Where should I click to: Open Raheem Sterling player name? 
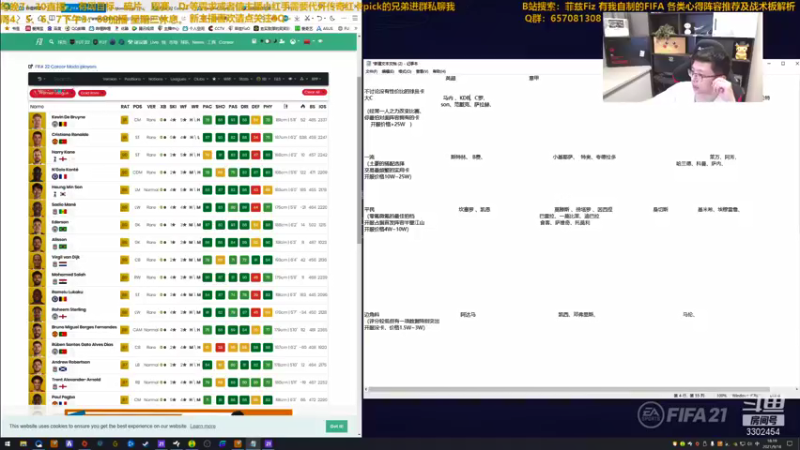point(68,309)
